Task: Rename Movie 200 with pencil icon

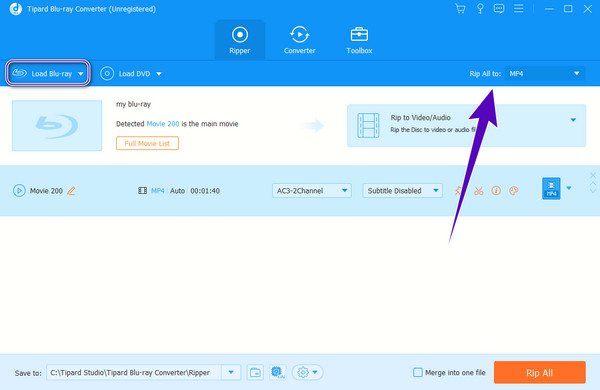Action: (x=71, y=191)
